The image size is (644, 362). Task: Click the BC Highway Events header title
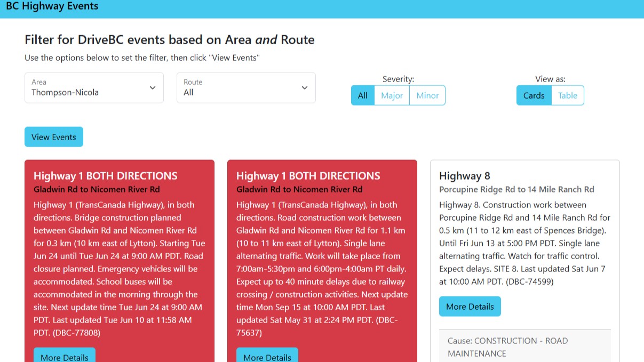tap(52, 6)
